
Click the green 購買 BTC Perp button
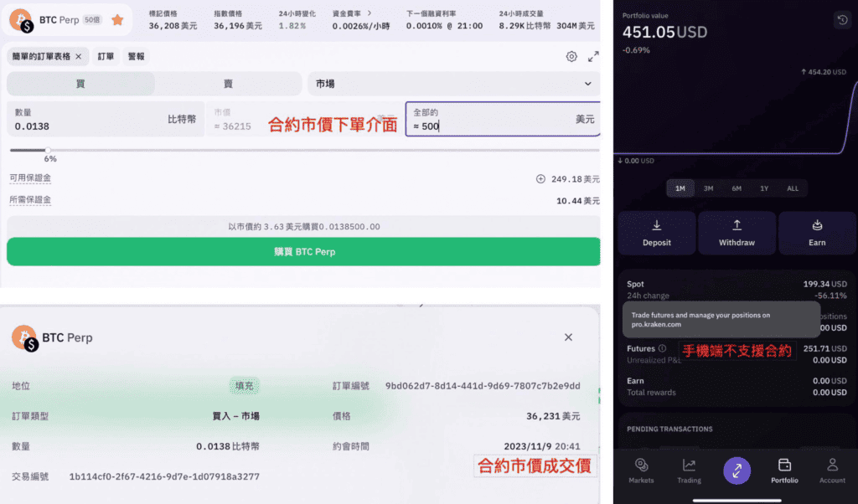(303, 251)
